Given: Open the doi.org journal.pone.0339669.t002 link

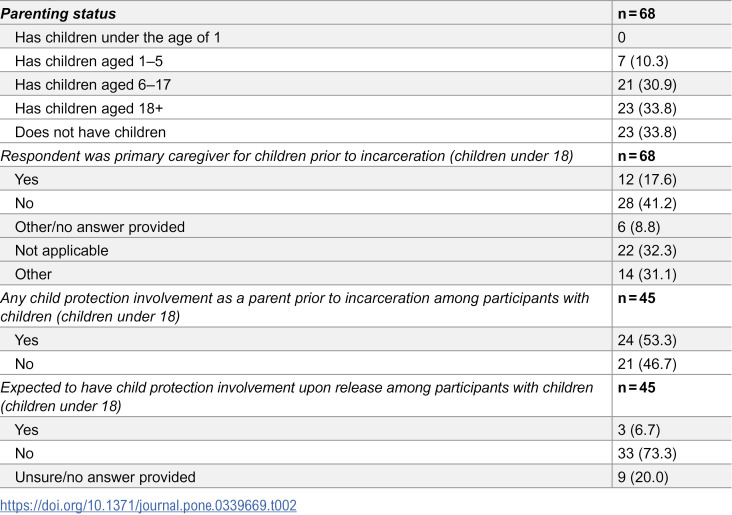Looking at the screenshot, I should tap(148, 506).
